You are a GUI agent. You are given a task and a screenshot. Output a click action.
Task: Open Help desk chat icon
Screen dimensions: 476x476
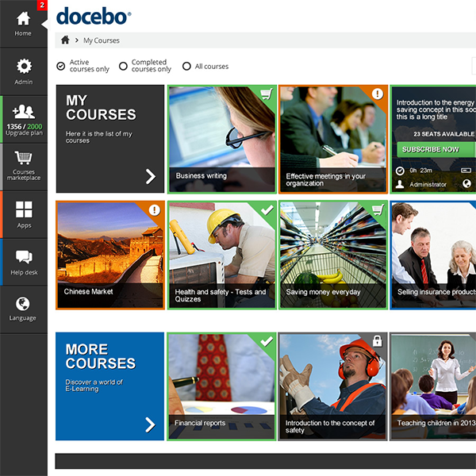coord(24,257)
